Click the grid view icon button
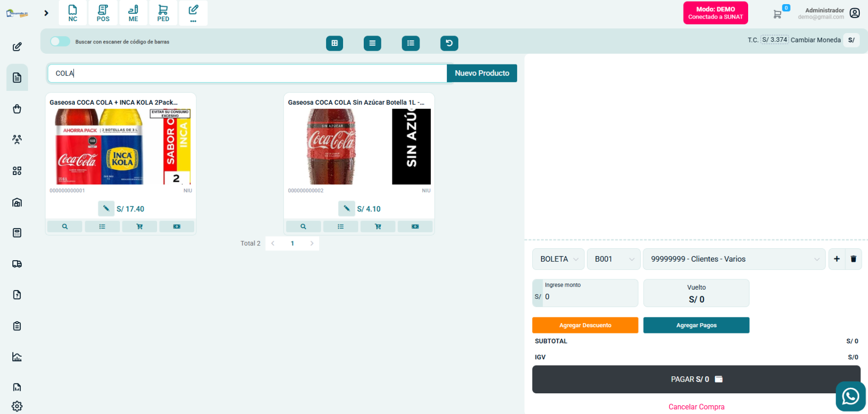This screenshot has width=868, height=414. pyautogui.click(x=334, y=43)
